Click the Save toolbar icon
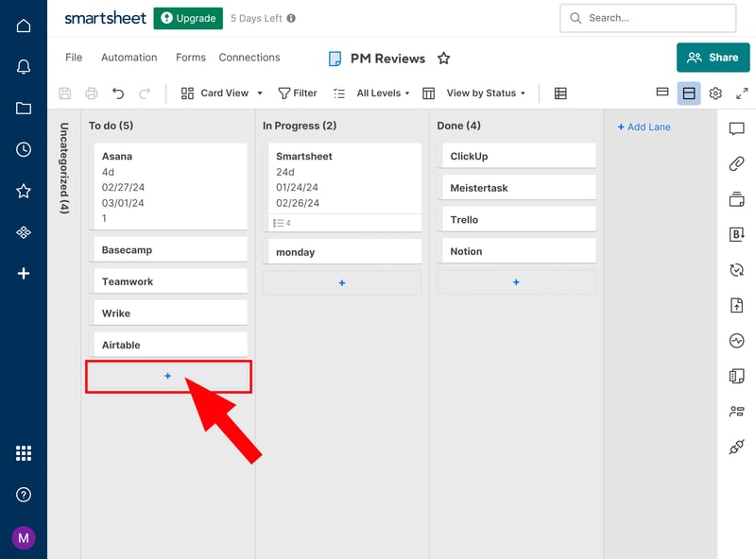This screenshot has width=756, height=559. [65, 93]
